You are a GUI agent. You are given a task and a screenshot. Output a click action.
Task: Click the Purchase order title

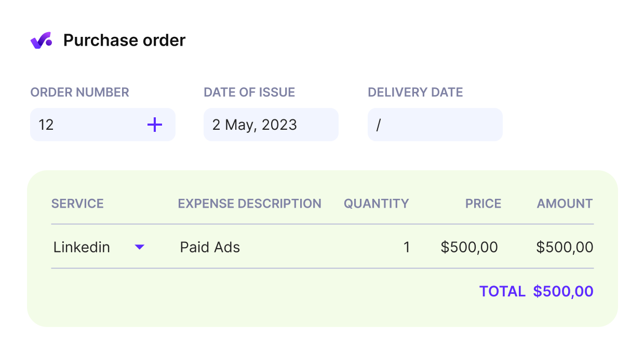[x=124, y=40]
